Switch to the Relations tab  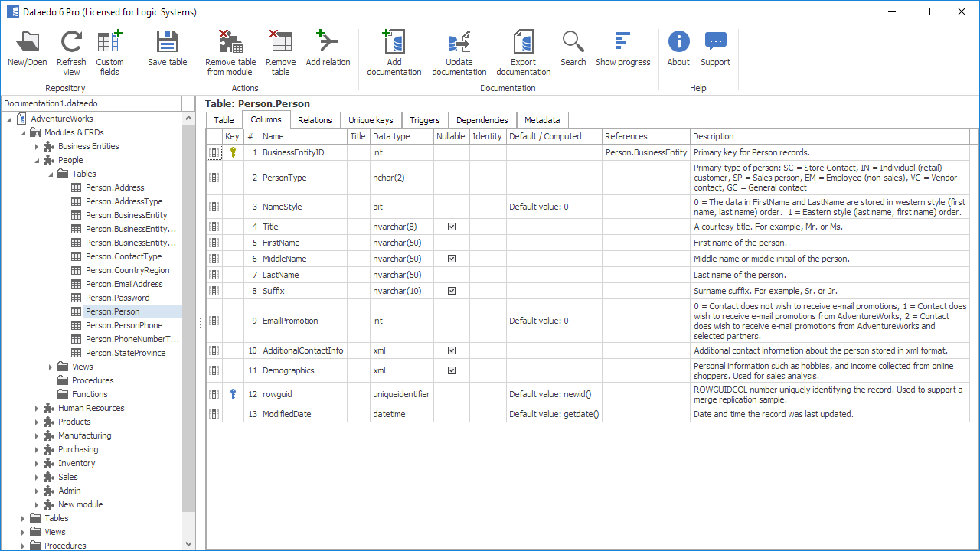click(x=315, y=120)
